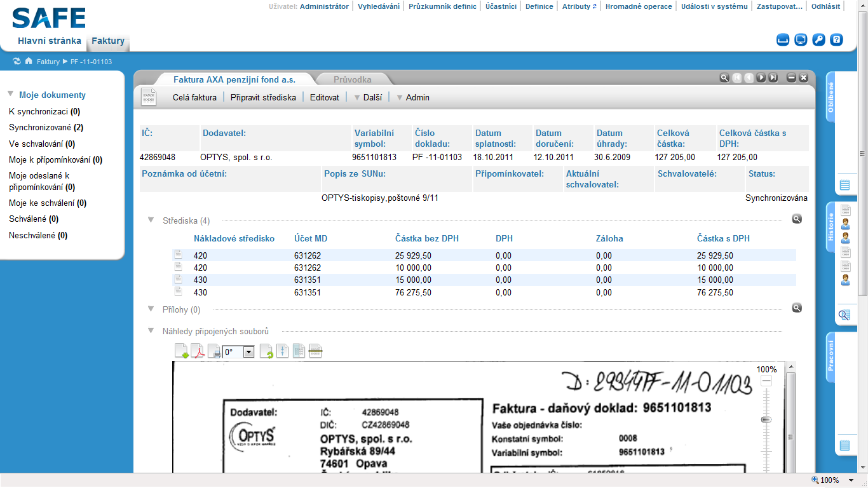Open help via question mark icon

(837, 39)
